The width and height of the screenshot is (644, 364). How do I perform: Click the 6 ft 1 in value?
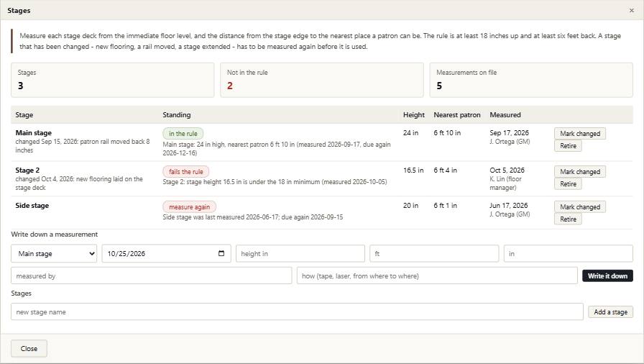click(445, 206)
